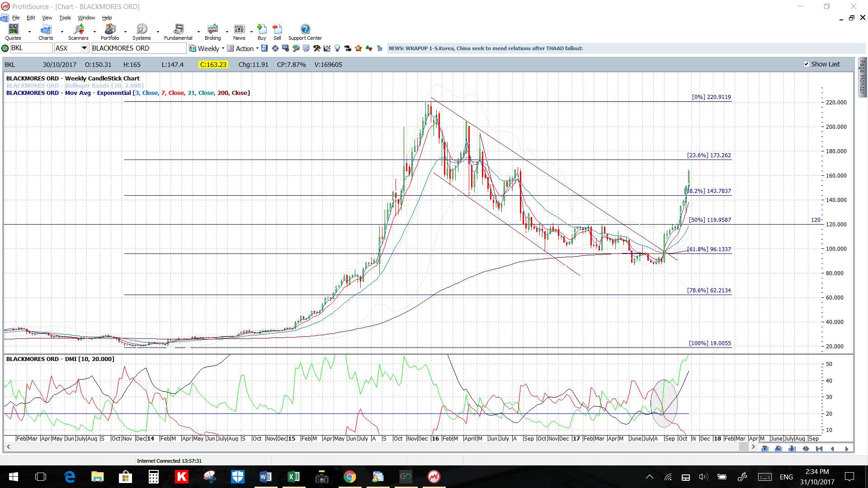868x488 pixels.
Task: Click the news headline ticker link
Action: coord(486,48)
